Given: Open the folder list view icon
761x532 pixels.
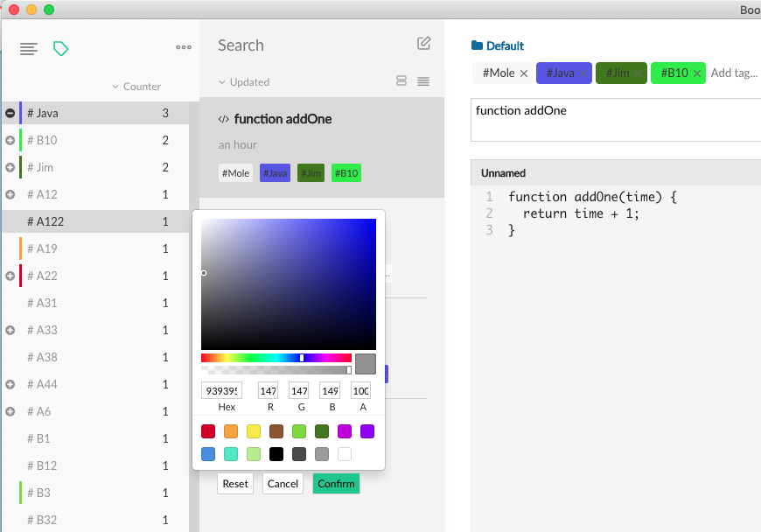Looking at the screenshot, I should (29, 48).
